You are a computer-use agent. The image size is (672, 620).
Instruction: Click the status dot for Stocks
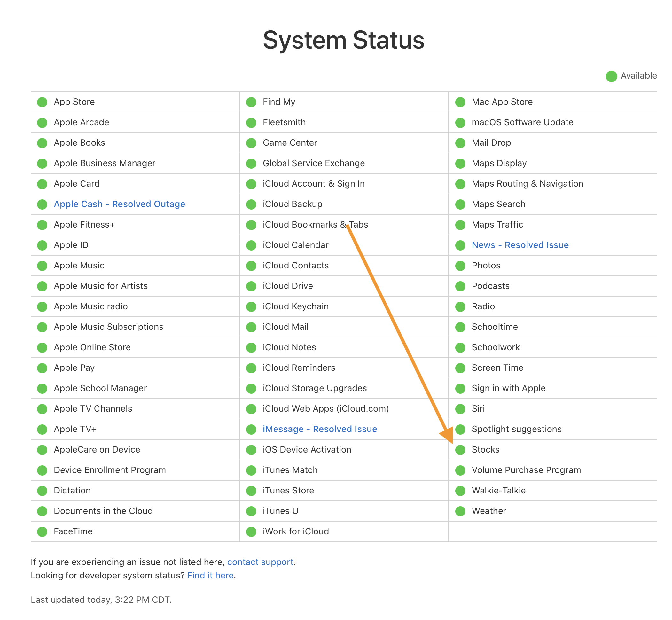tap(460, 450)
